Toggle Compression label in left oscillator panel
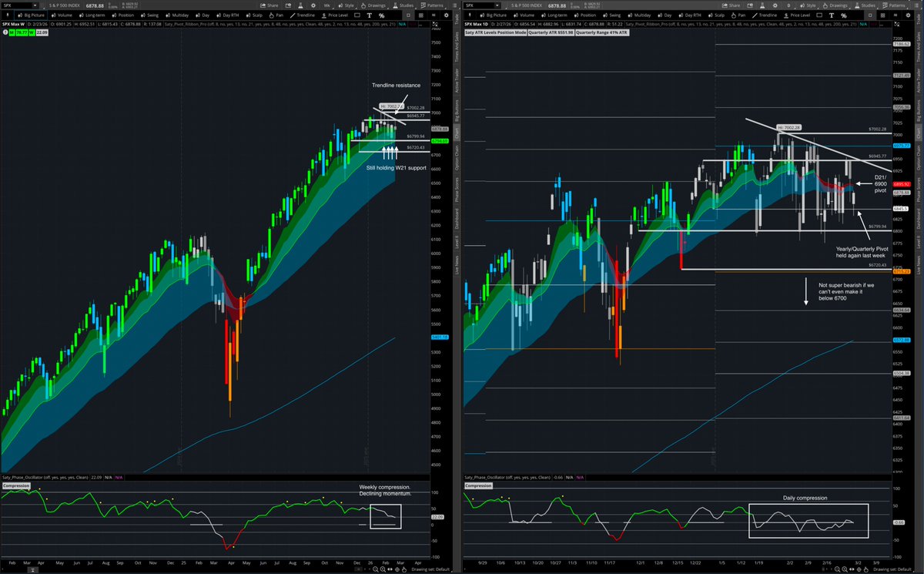This screenshot has width=924, height=574. [16, 486]
